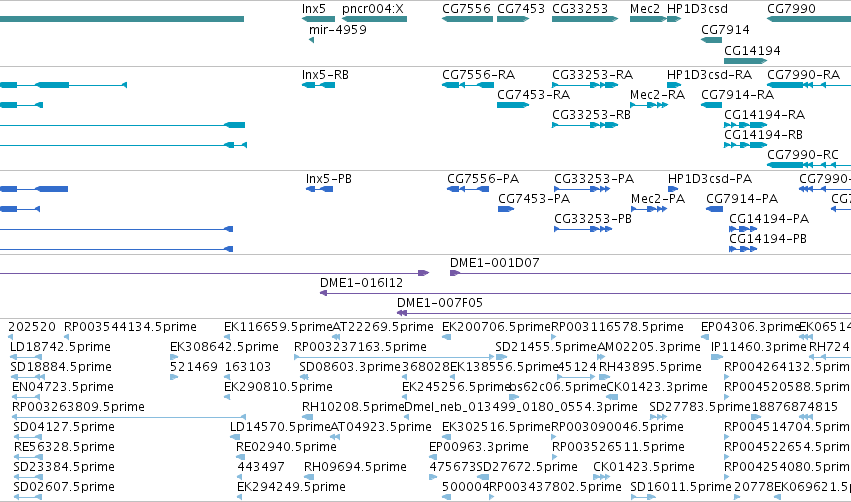Select the EK308642.5prime EST label
The image size is (851, 502).
pos(224,347)
